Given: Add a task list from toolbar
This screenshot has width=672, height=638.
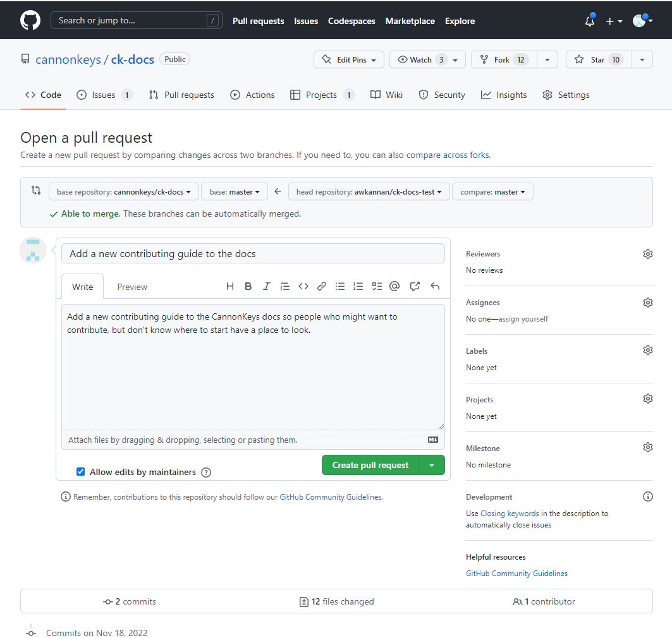Looking at the screenshot, I should (x=377, y=286).
